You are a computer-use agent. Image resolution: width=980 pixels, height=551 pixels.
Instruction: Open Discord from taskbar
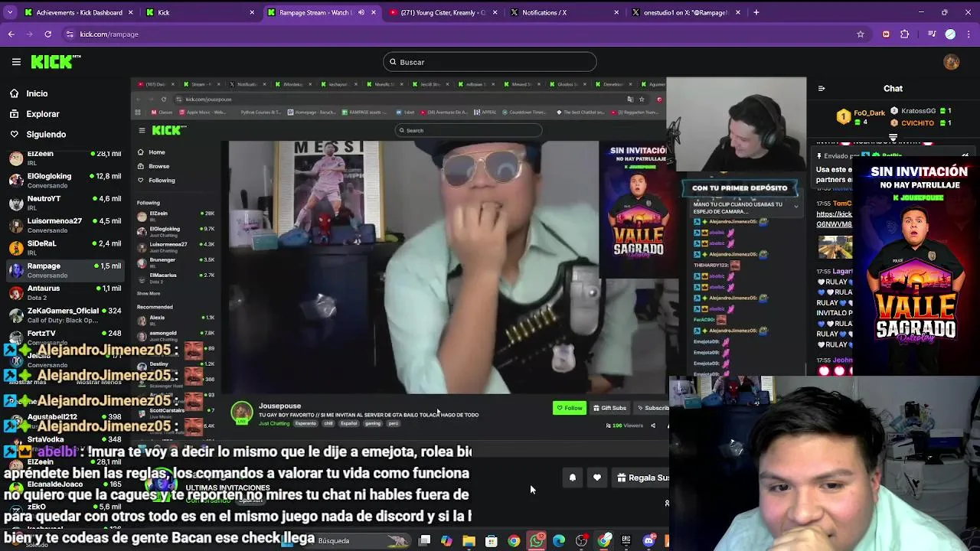(x=649, y=541)
